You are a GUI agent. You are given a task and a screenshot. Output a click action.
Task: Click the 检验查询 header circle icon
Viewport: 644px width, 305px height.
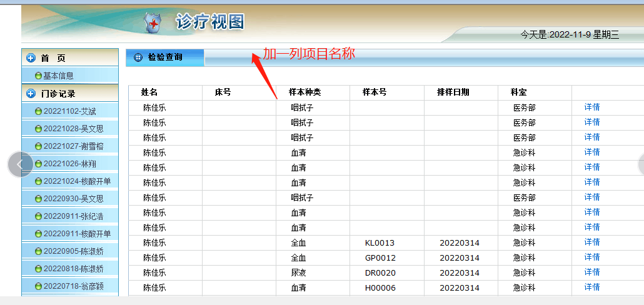pos(138,57)
